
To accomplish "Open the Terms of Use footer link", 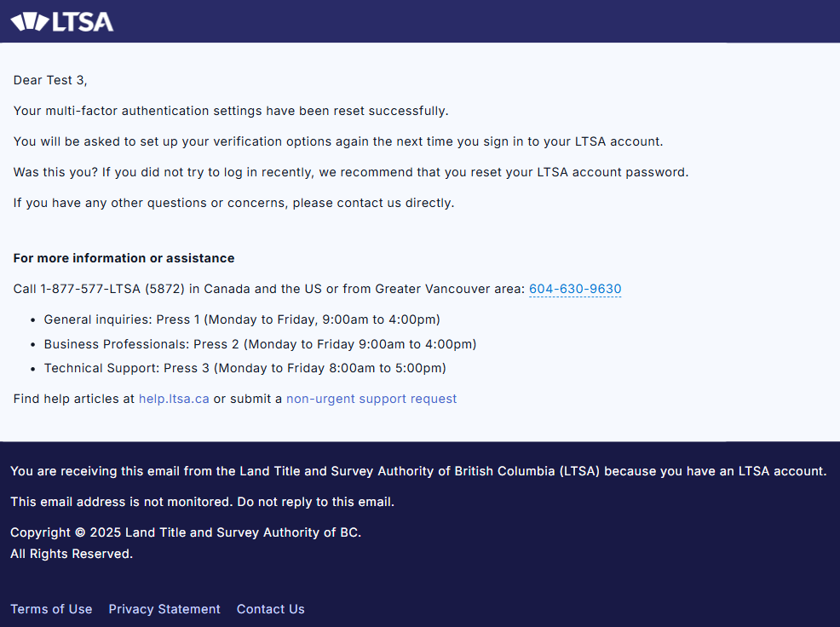I will [51, 609].
